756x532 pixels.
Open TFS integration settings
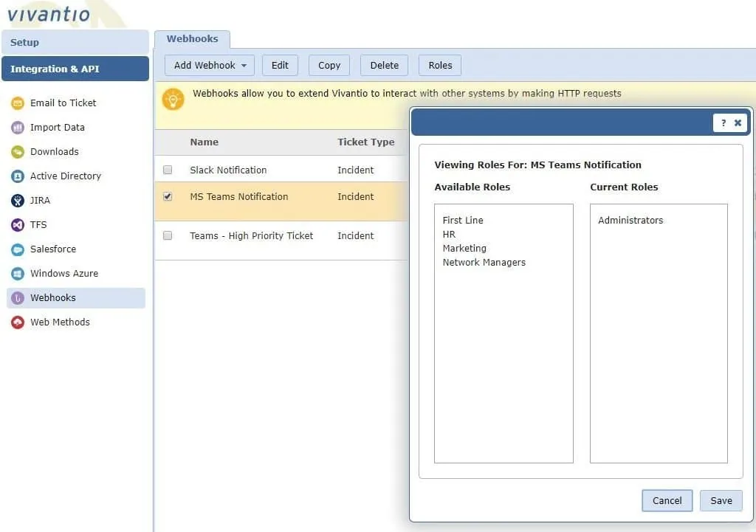pyautogui.click(x=38, y=225)
